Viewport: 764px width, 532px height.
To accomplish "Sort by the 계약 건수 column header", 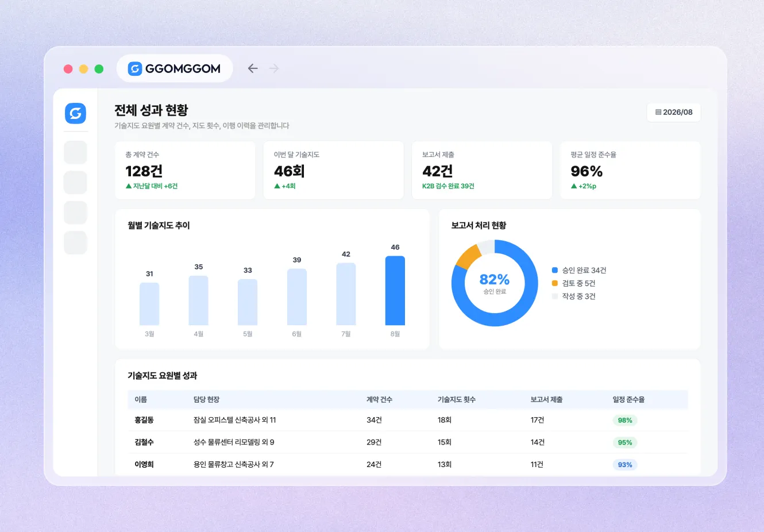I will point(379,399).
